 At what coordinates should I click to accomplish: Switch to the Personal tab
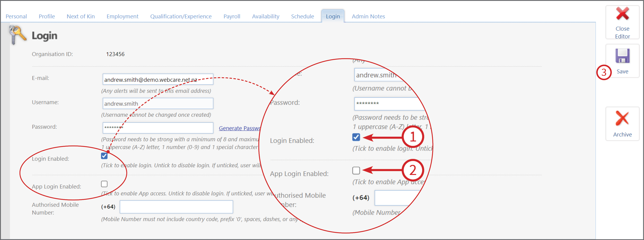tap(16, 16)
